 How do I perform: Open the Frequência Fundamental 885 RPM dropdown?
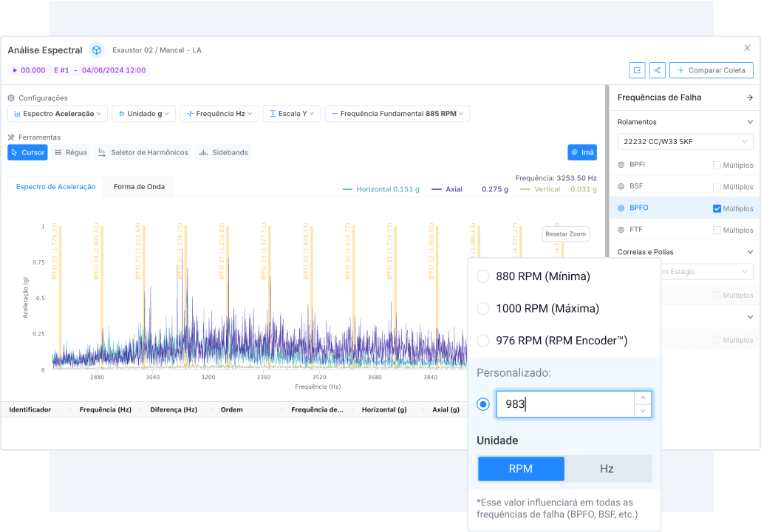click(x=397, y=114)
